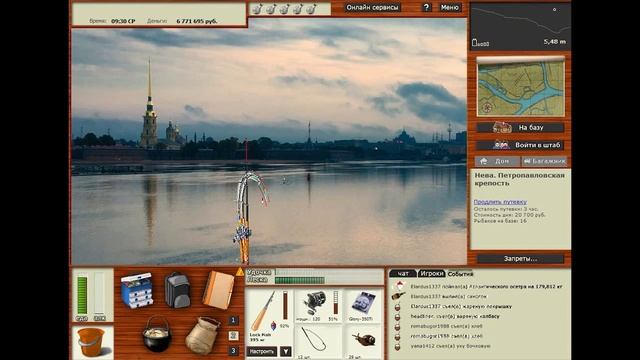Click the Леска line tension bar
The width and height of the screenshot is (640, 360).
tap(329, 280)
